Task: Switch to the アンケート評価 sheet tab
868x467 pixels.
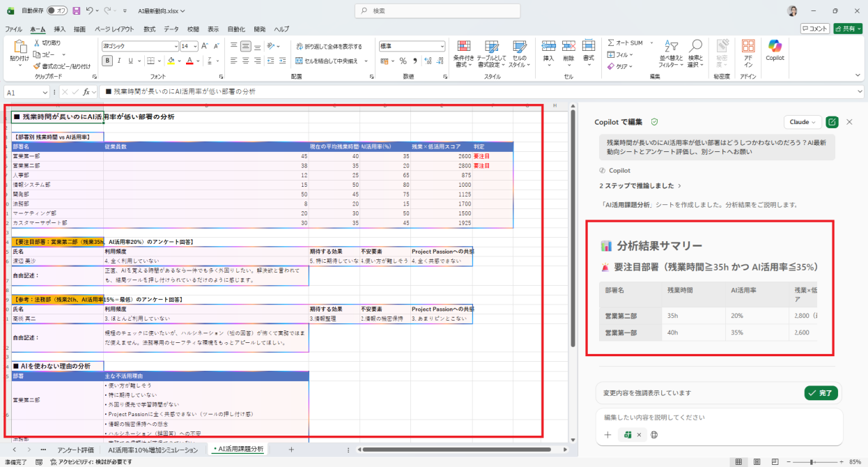Action: 75,450
